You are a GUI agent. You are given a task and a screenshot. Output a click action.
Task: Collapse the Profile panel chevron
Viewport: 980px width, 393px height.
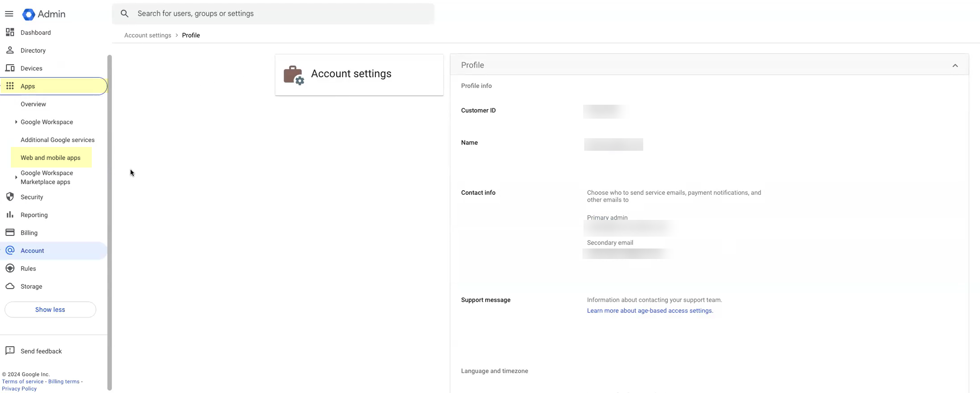tap(955, 65)
